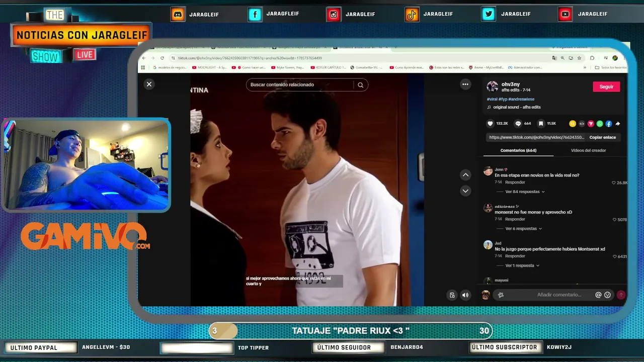644x362 pixels.
Task: Click the browser back arrow
Action: 145,58
